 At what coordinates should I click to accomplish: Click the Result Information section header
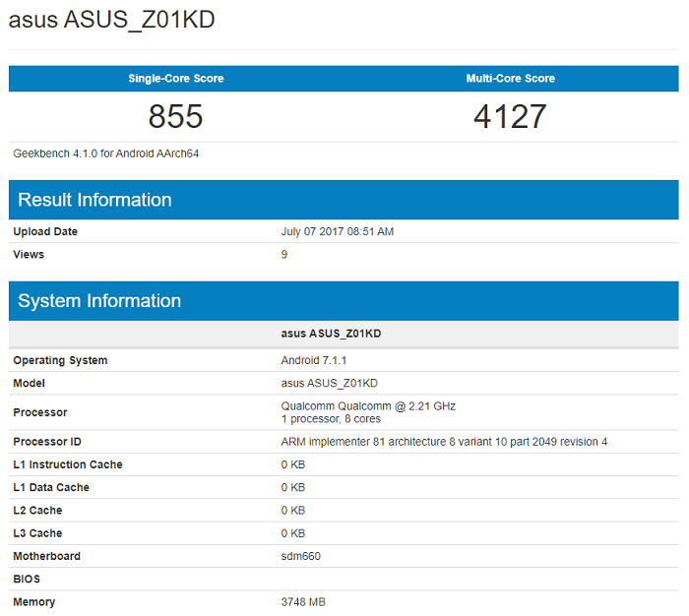(x=94, y=200)
